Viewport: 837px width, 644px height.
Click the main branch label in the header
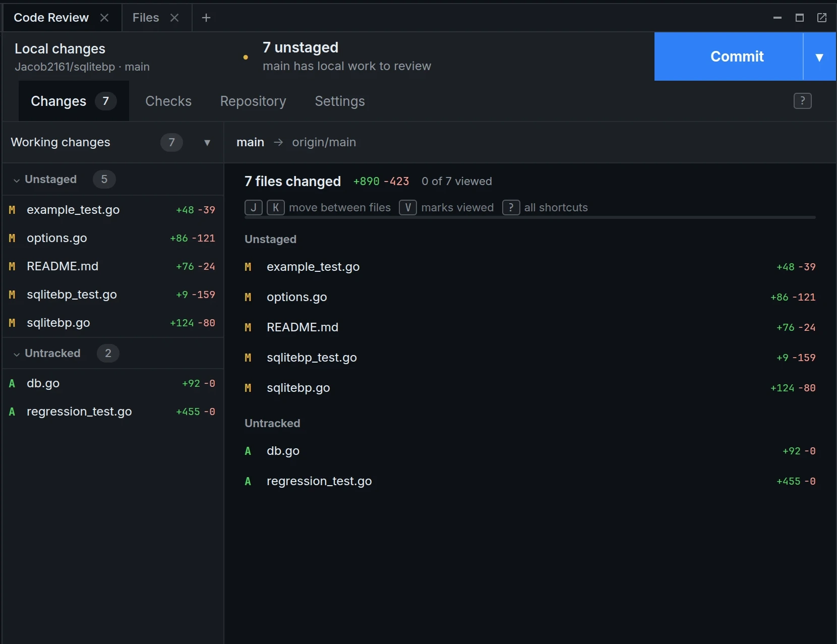pos(250,142)
